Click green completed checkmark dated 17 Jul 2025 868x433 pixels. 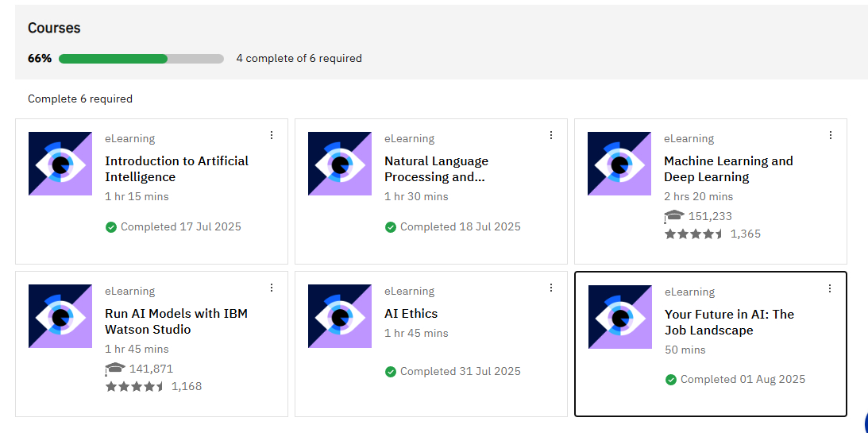[111, 227]
